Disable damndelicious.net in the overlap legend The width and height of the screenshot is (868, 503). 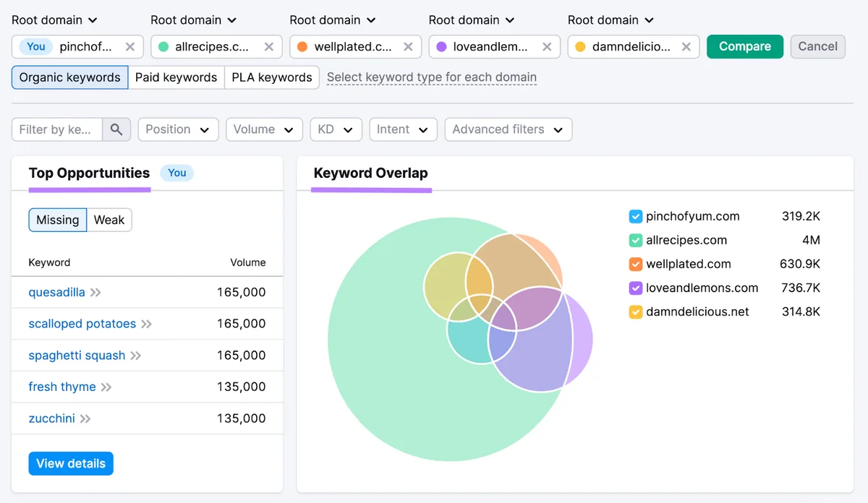[x=636, y=311]
